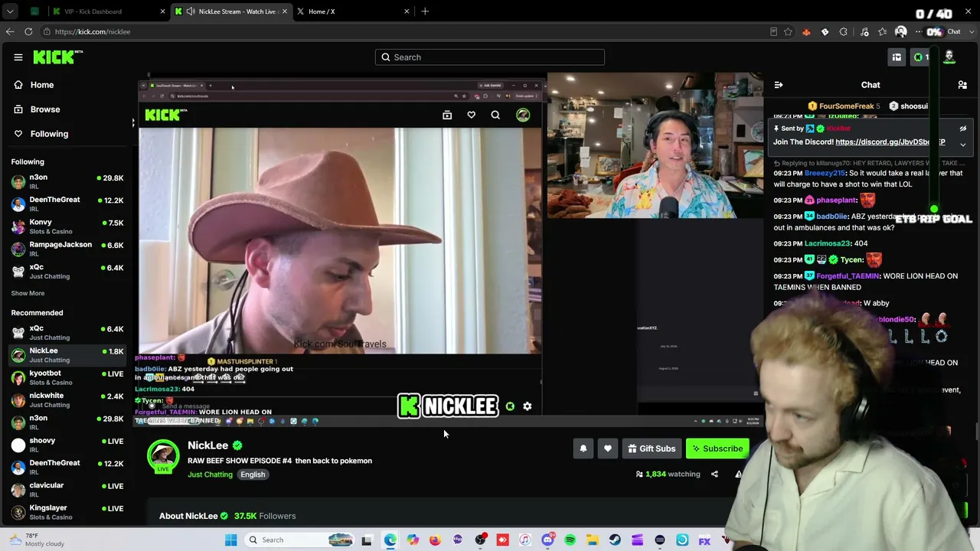The image size is (980, 551).
Task: Open the Discord invite link in chat
Action: tap(890, 142)
